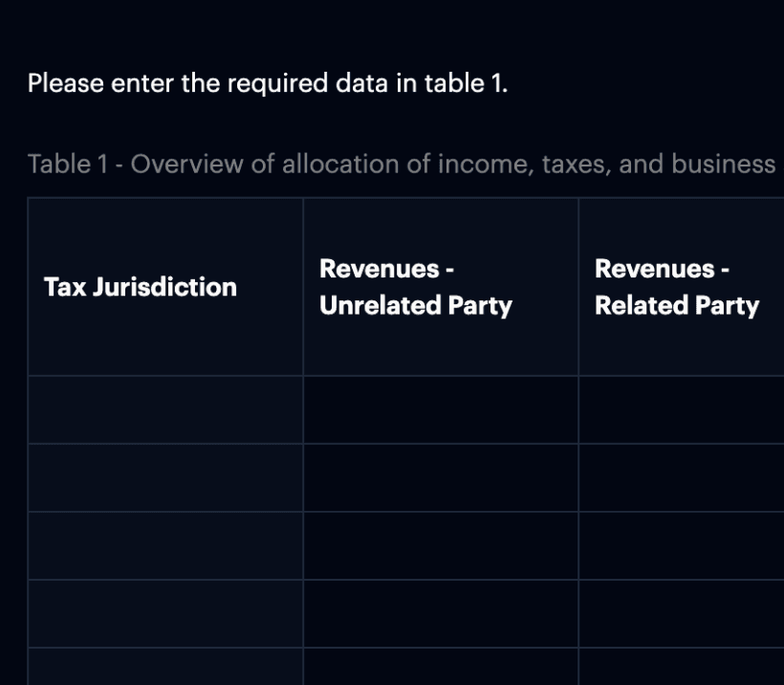The height and width of the screenshot is (685, 784).
Task: Click the second Revenues - Related Party cell
Action: click(679, 477)
